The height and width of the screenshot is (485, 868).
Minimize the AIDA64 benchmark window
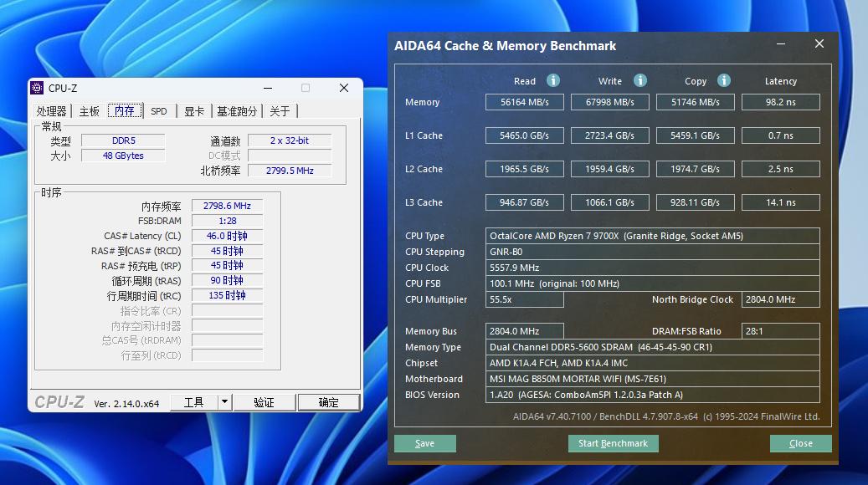point(780,44)
